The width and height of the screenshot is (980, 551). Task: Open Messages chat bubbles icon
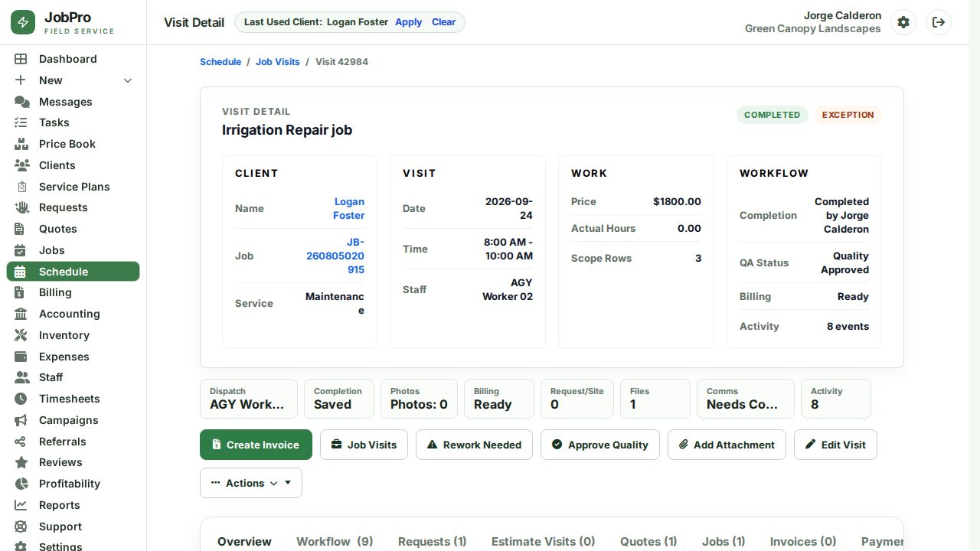tap(21, 102)
